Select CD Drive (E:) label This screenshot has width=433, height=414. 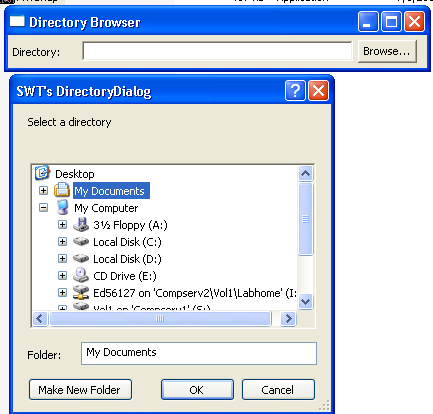pyautogui.click(x=125, y=276)
